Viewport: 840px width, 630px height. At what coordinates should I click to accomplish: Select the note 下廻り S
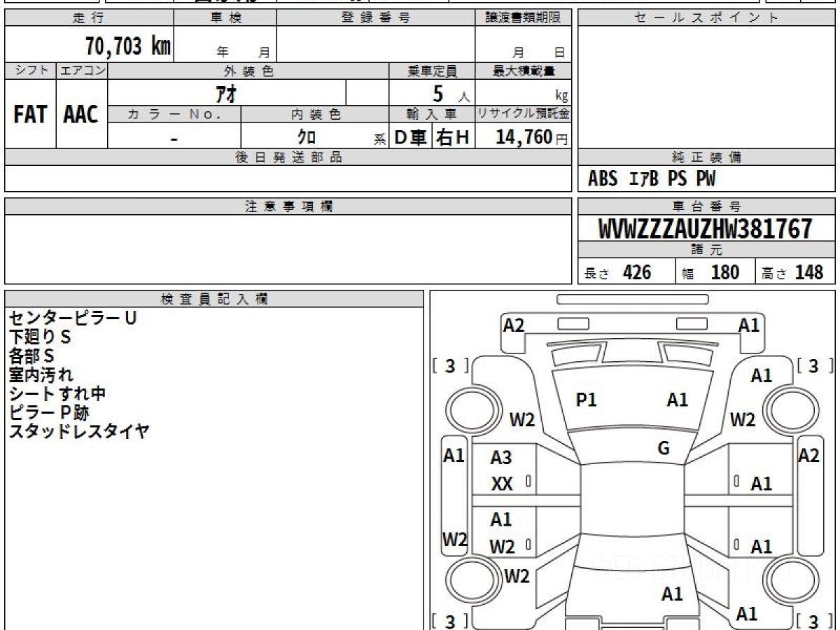point(39,337)
